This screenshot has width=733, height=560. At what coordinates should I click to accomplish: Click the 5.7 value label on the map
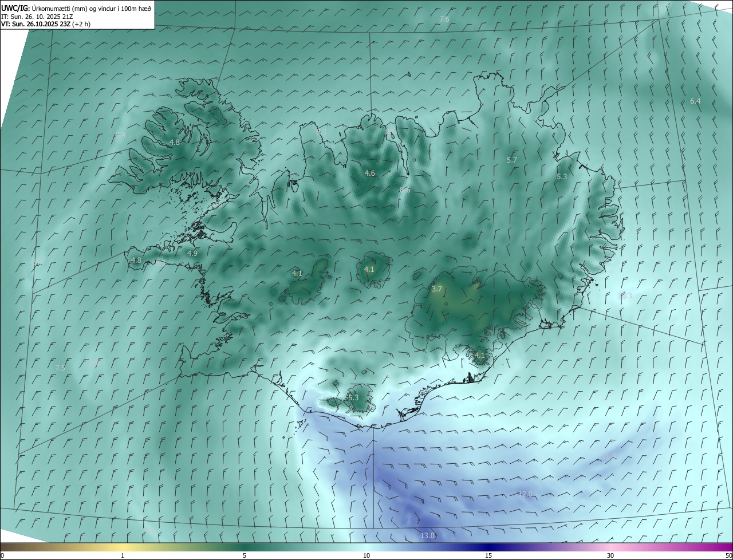click(x=512, y=160)
